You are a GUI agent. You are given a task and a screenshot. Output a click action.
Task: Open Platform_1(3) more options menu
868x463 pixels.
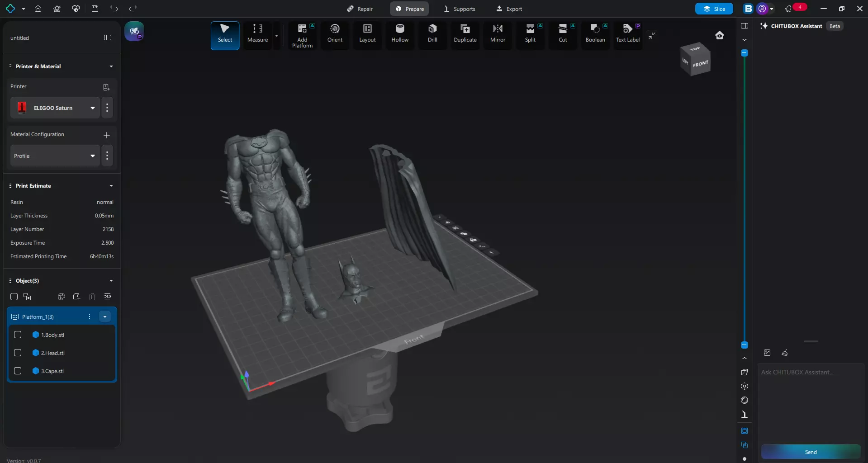(90, 317)
